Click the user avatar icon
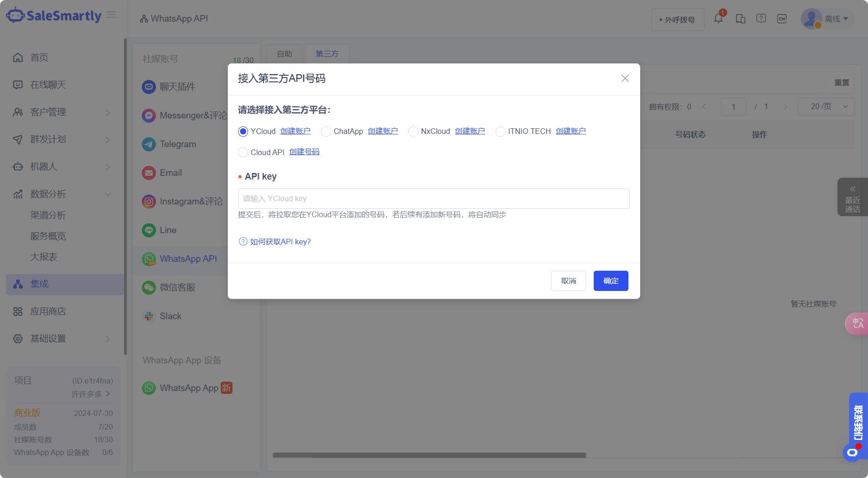The width and height of the screenshot is (868, 478). tap(811, 19)
